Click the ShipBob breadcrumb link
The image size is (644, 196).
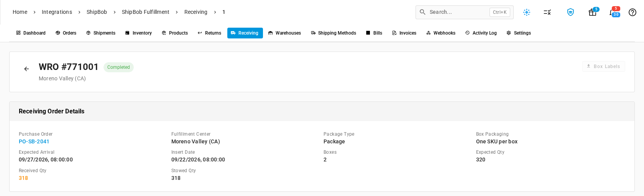97,12
